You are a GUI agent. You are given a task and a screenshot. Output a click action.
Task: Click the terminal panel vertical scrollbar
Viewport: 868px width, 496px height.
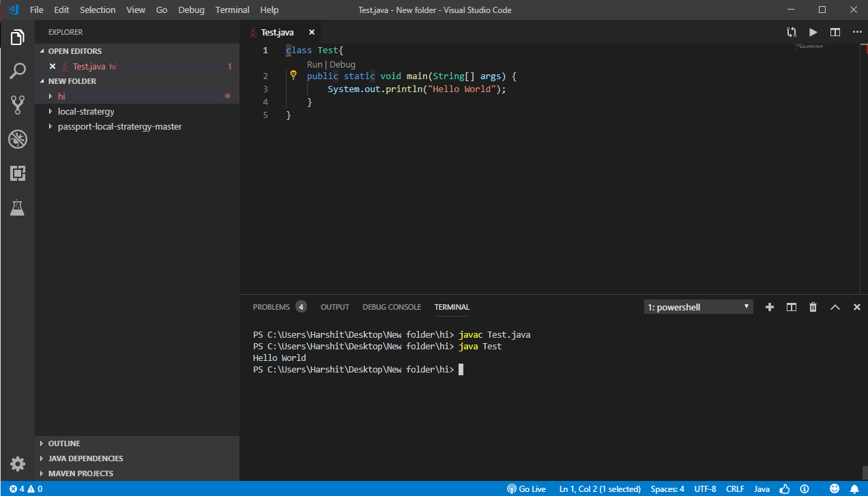(864, 472)
